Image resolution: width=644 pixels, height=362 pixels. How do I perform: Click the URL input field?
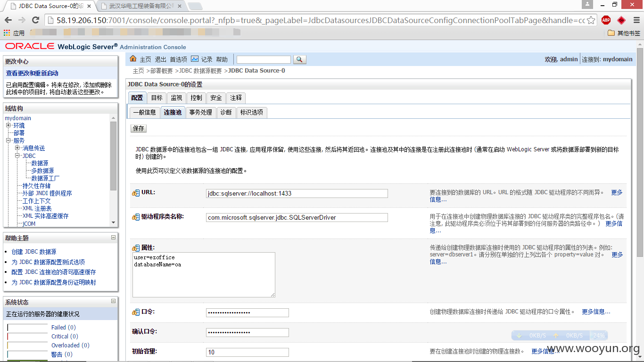(297, 193)
